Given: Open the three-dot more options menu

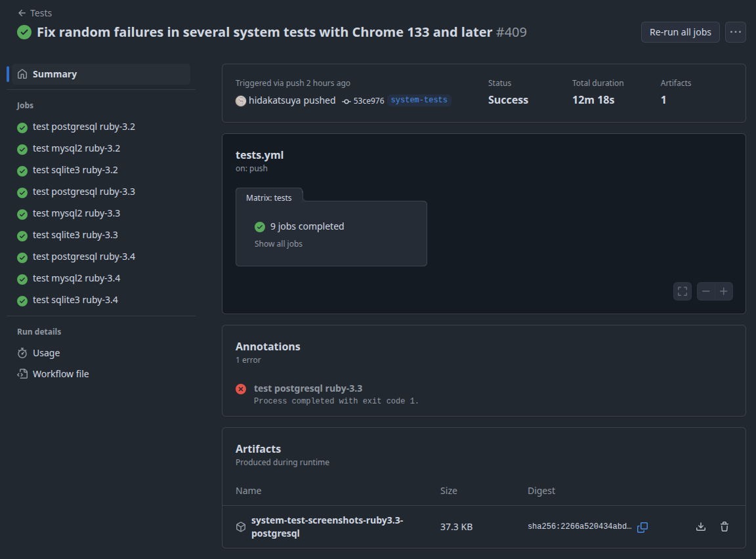Looking at the screenshot, I should [736, 32].
